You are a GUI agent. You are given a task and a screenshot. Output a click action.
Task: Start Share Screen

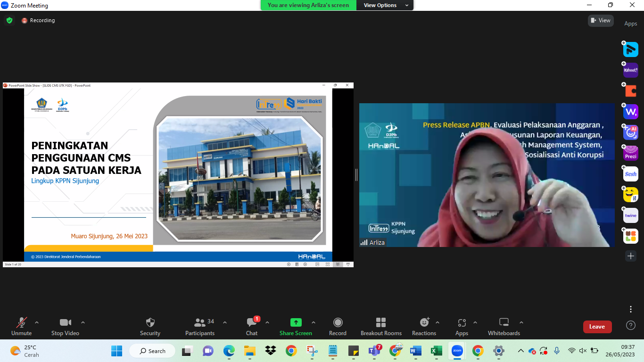296,327
